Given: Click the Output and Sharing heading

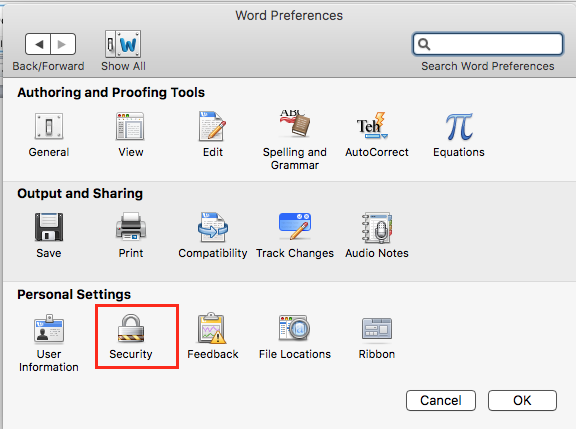Looking at the screenshot, I should pos(80,194).
